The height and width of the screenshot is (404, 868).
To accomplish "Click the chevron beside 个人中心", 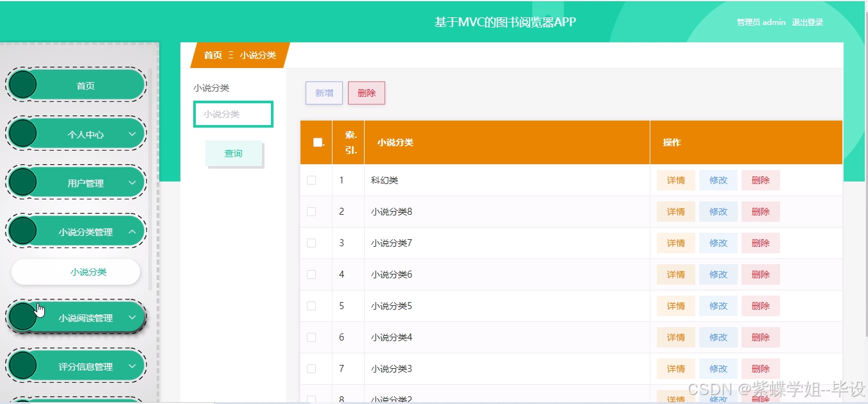I will click(x=132, y=135).
